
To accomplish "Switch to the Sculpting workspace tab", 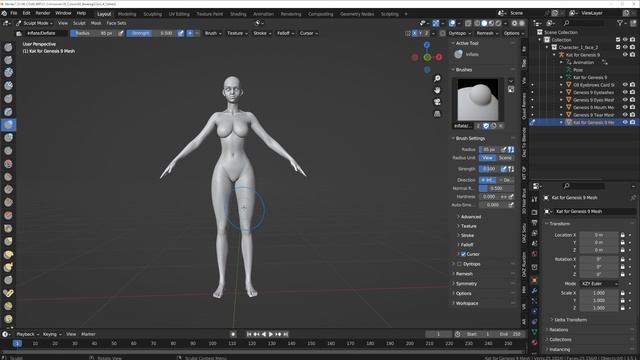I will [x=152, y=14].
